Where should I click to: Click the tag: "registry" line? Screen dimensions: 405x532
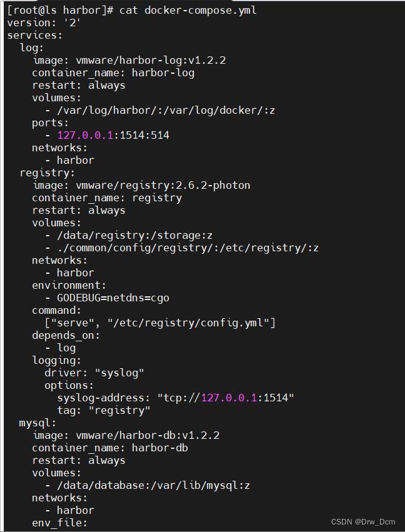(x=104, y=411)
